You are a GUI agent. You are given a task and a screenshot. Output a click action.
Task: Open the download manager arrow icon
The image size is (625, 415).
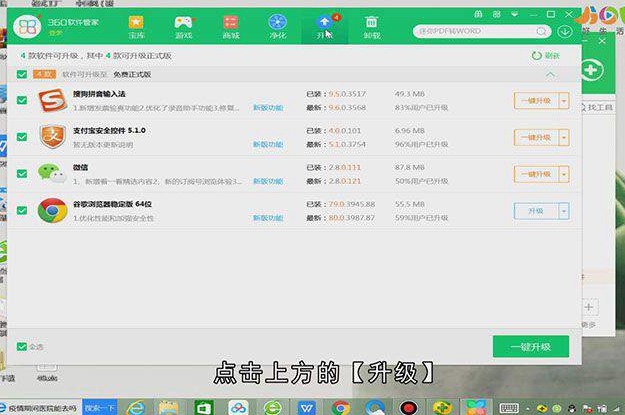[x=565, y=31]
